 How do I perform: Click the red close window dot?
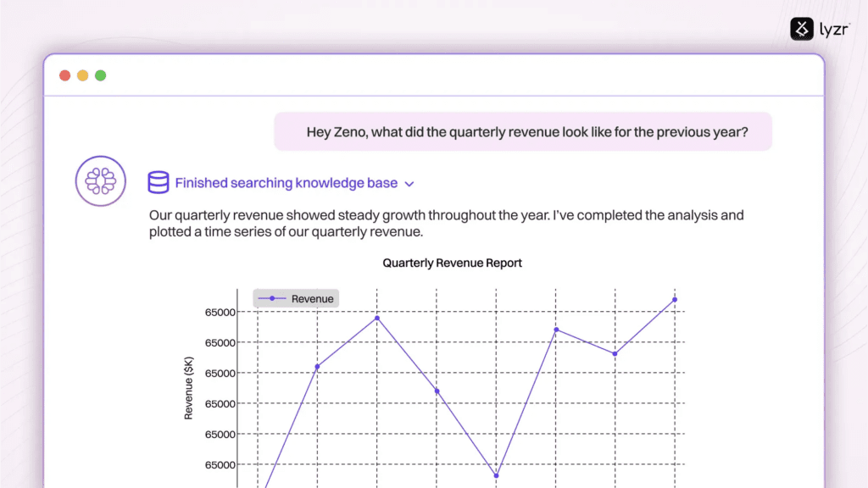coord(64,75)
